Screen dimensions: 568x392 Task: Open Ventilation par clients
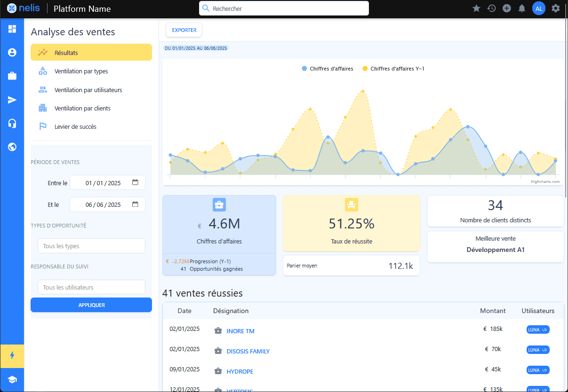(x=91, y=108)
